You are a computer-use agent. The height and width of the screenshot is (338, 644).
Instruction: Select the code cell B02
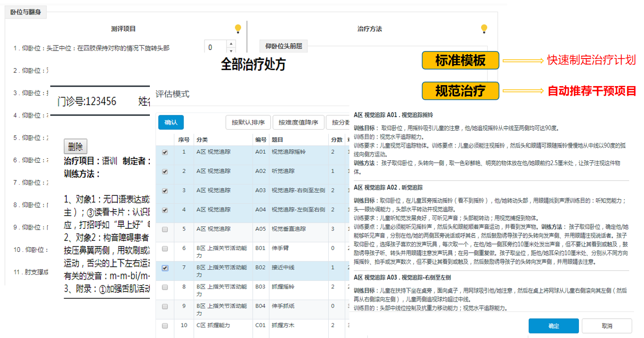click(x=261, y=268)
